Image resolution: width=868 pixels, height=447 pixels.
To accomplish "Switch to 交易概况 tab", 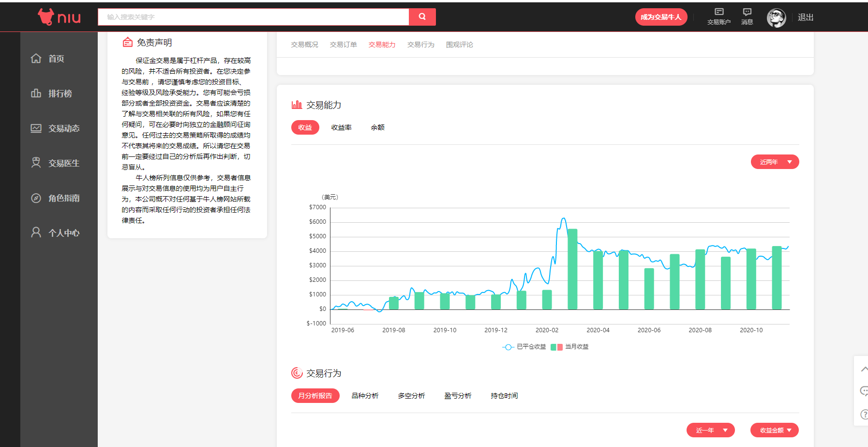I will pos(304,45).
